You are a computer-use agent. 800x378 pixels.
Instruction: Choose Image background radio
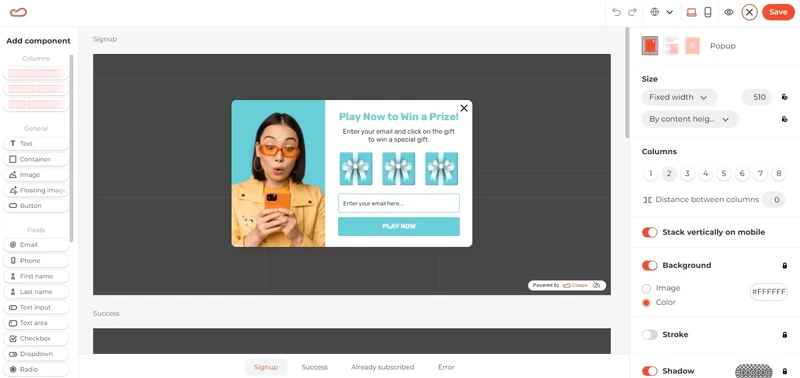pyautogui.click(x=646, y=288)
